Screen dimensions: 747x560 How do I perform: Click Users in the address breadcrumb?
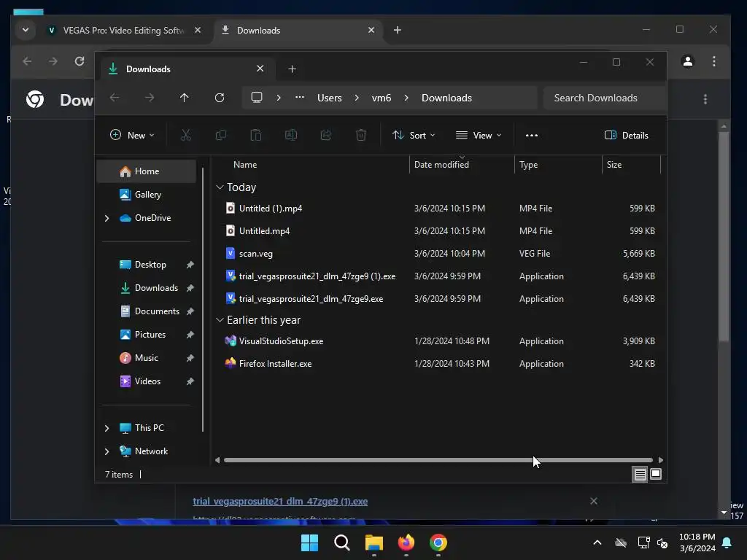coord(330,98)
